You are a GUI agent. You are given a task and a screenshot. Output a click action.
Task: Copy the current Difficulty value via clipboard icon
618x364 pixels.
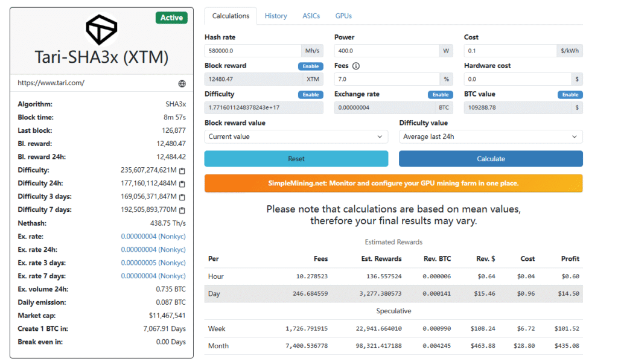pyautogui.click(x=182, y=171)
